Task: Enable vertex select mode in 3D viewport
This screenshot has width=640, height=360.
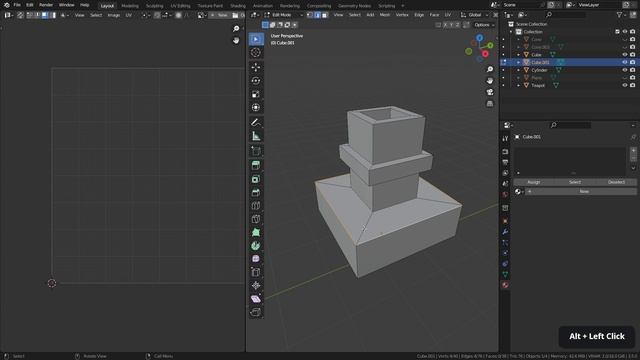Action: tap(310, 15)
